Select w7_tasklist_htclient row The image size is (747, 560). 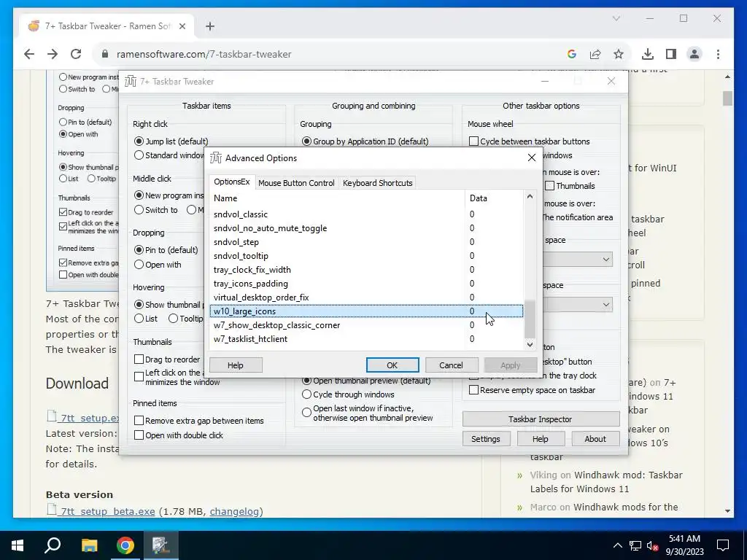coord(366,338)
